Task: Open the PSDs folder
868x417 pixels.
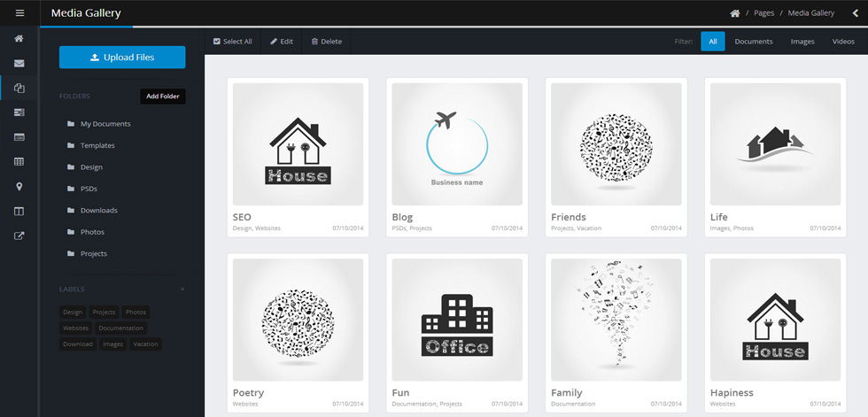Action: (x=82, y=189)
